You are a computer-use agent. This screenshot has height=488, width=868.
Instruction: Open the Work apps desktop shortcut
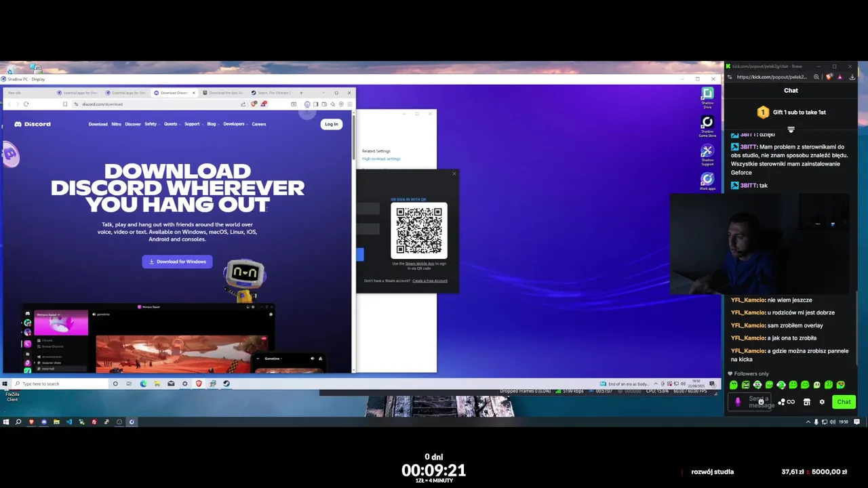coord(707,182)
